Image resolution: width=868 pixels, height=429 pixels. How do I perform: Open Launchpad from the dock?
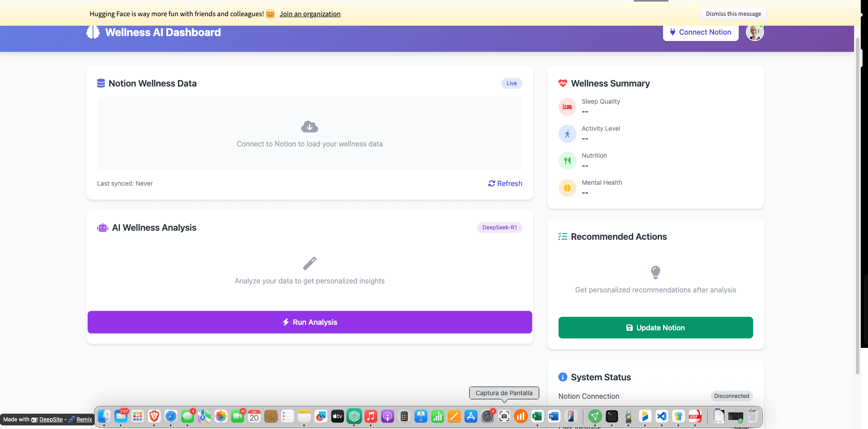(x=137, y=416)
